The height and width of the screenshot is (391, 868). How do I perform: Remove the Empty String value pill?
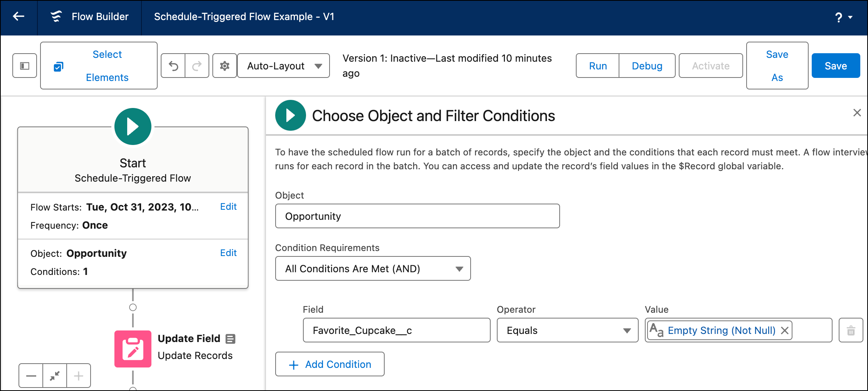[x=784, y=330]
